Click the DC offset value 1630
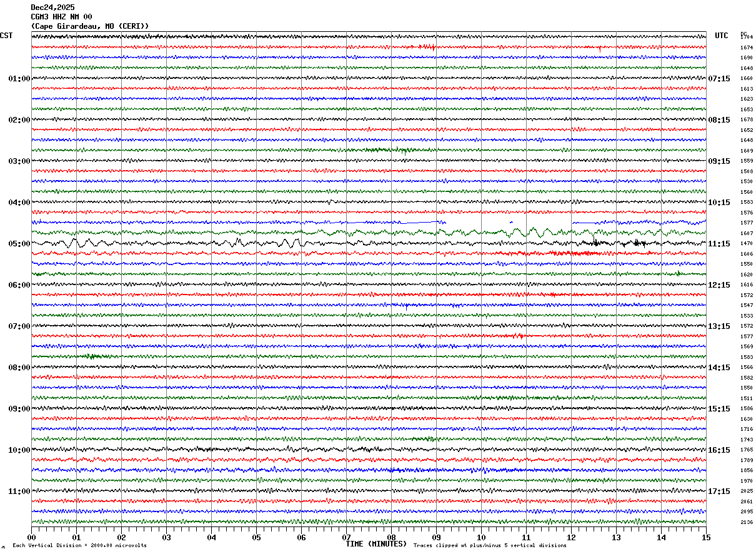 (x=747, y=419)
